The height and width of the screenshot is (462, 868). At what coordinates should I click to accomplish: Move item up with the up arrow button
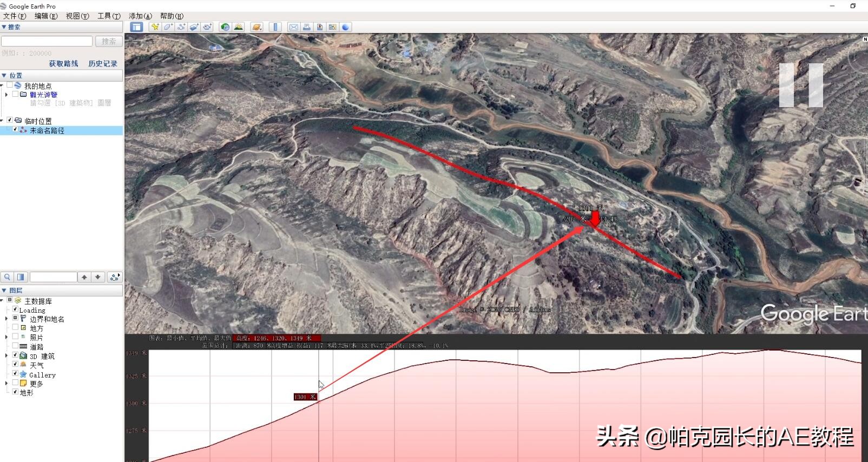(x=84, y=277)
